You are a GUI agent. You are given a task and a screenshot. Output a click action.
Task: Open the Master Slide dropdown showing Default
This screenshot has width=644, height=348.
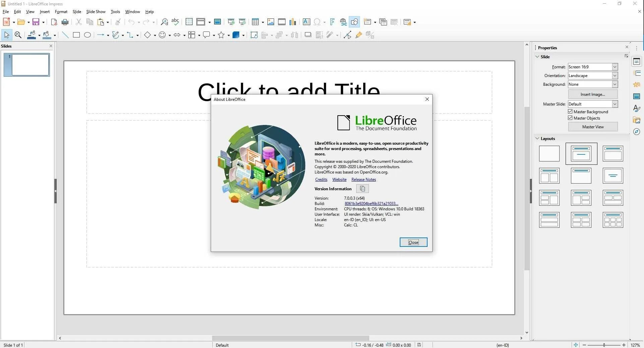point(593,104)
